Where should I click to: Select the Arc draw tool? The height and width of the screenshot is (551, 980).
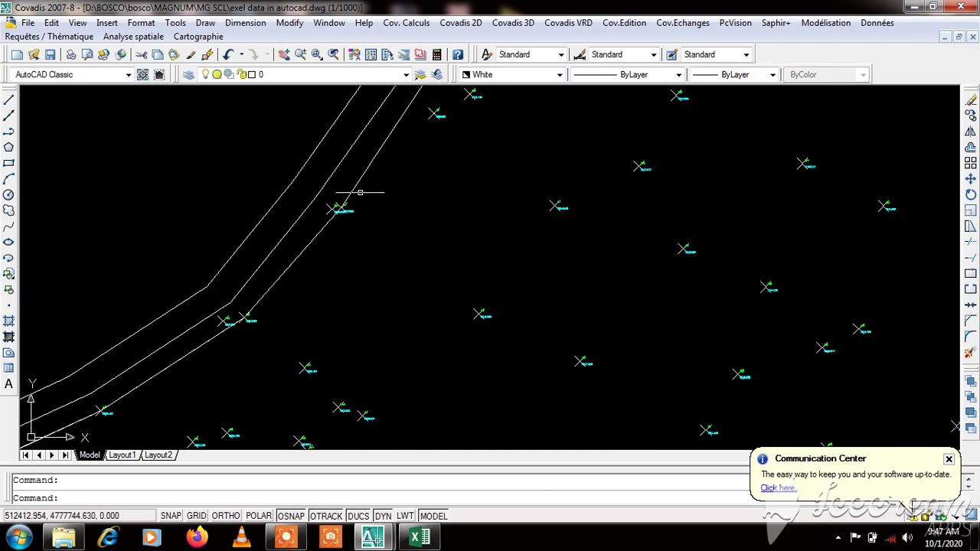tap(8, 179)
